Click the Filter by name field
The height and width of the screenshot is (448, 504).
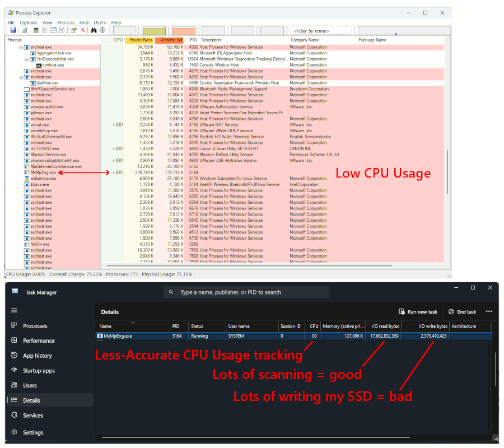321,31
